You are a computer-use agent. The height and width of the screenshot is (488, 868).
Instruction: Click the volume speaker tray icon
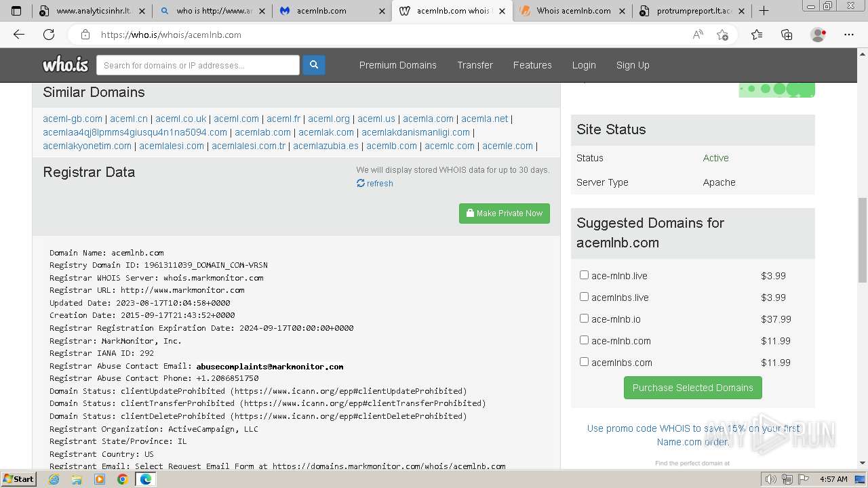[771, 479]
